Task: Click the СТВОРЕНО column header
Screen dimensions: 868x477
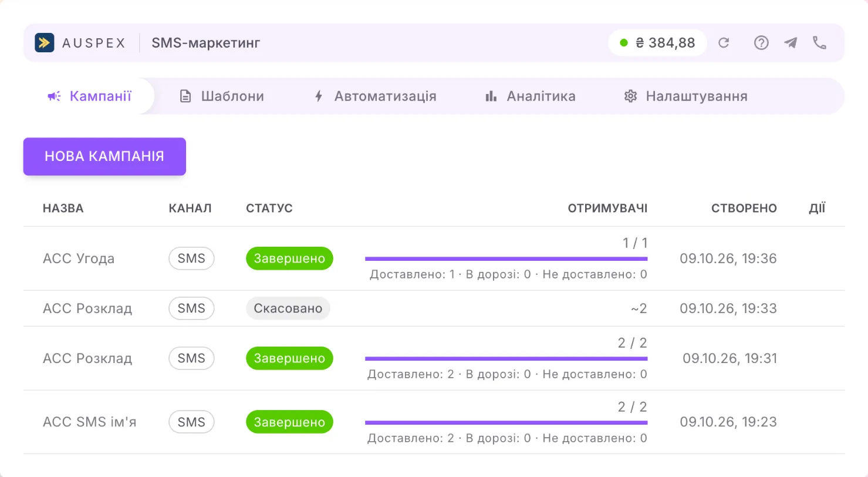Action: (x=744, y=208)
